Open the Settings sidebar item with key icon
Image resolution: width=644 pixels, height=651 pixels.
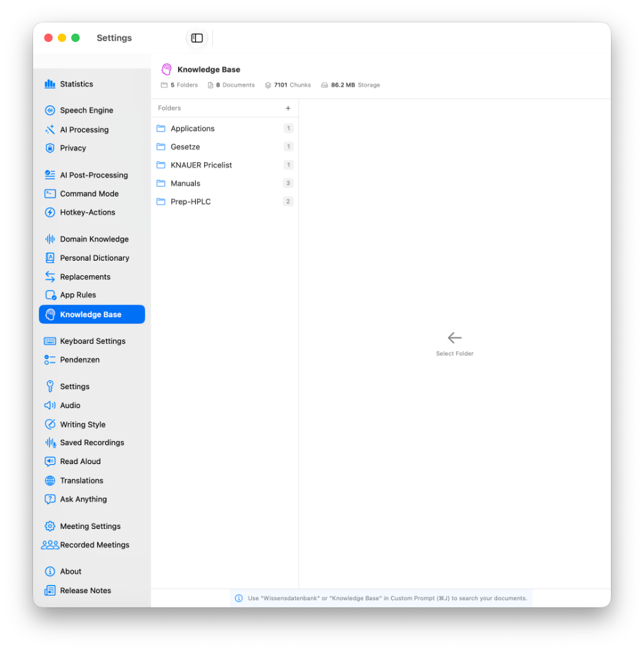click(92, 387)
